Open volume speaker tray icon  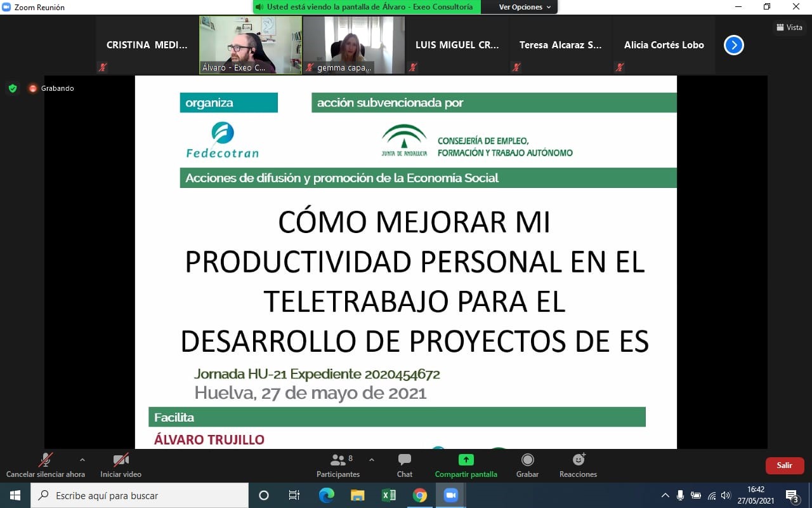click(726, 495)
